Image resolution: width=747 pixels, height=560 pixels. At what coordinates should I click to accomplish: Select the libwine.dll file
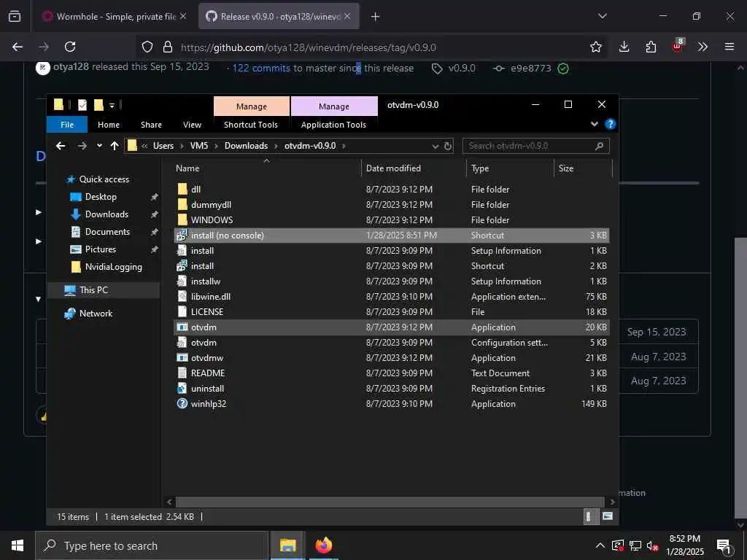click(x=392, y=297)
